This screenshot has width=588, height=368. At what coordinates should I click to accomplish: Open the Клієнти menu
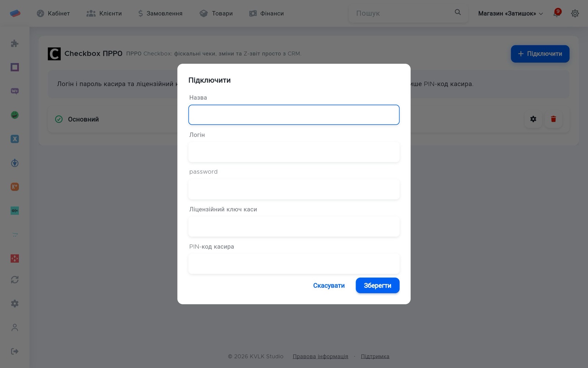pos(104,14)
